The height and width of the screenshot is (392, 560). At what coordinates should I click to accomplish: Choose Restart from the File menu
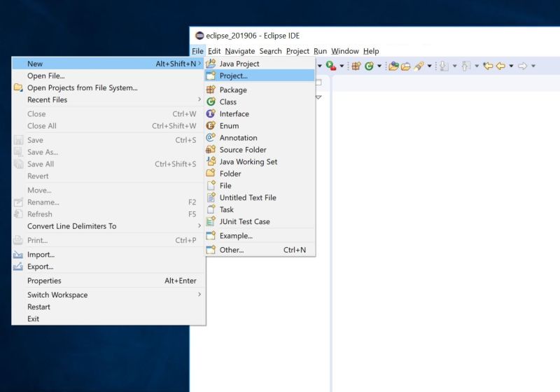(109, 307)
